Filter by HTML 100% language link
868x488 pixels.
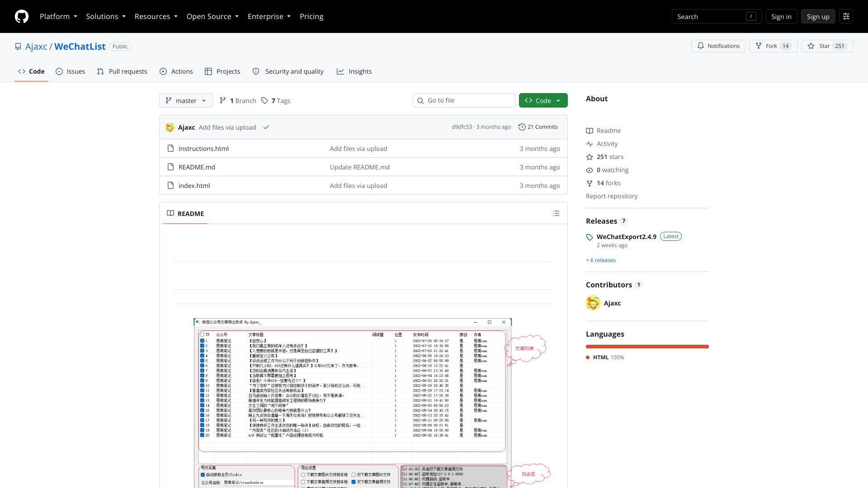605,357
